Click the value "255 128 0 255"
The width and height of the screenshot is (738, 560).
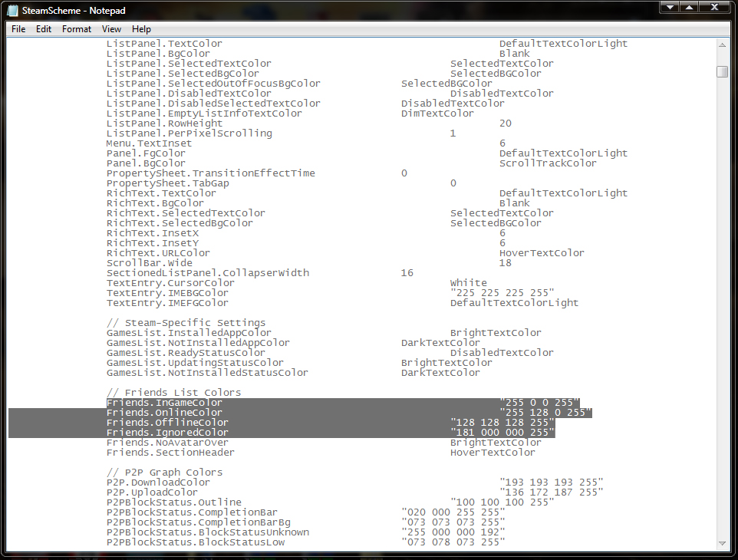pyautogui.click(x=545, y=413)
